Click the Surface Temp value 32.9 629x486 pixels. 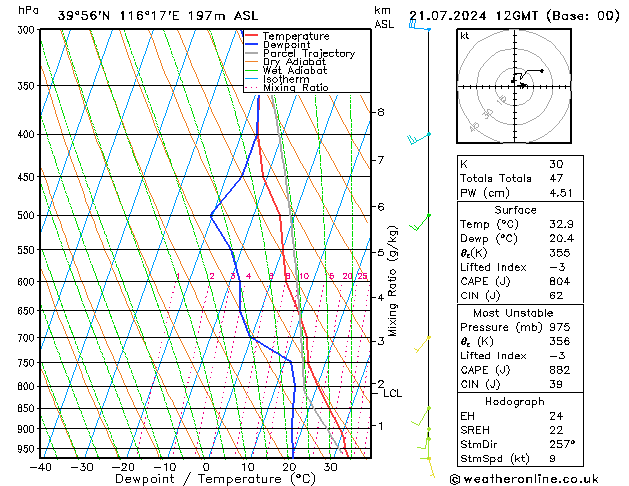561,224
